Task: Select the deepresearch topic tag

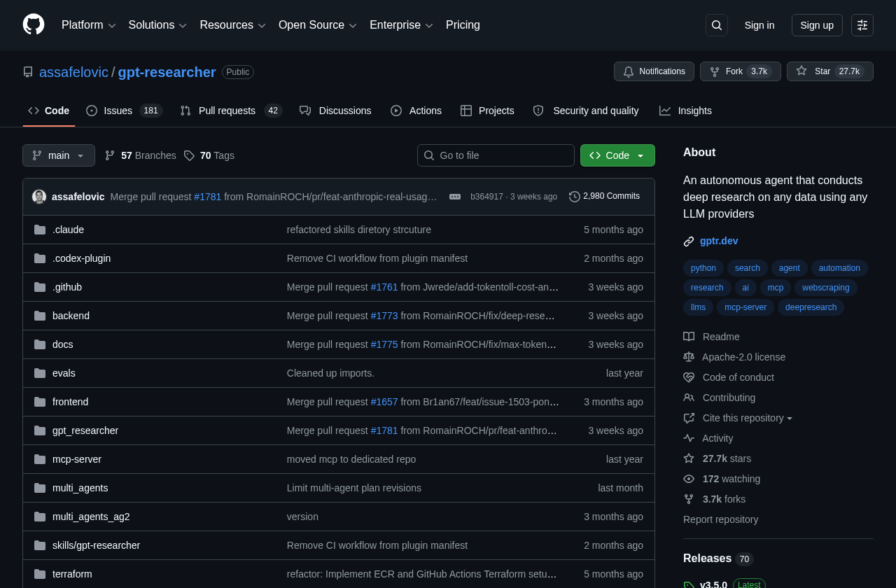Action: [811, 307]
